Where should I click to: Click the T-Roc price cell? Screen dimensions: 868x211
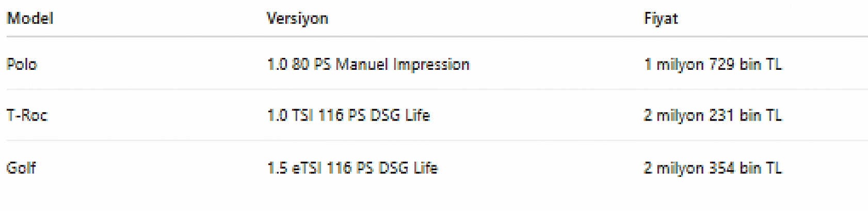713,115
